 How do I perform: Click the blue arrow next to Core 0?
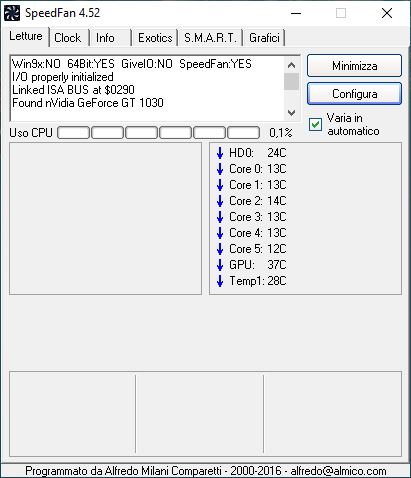[x=220, y=169]
